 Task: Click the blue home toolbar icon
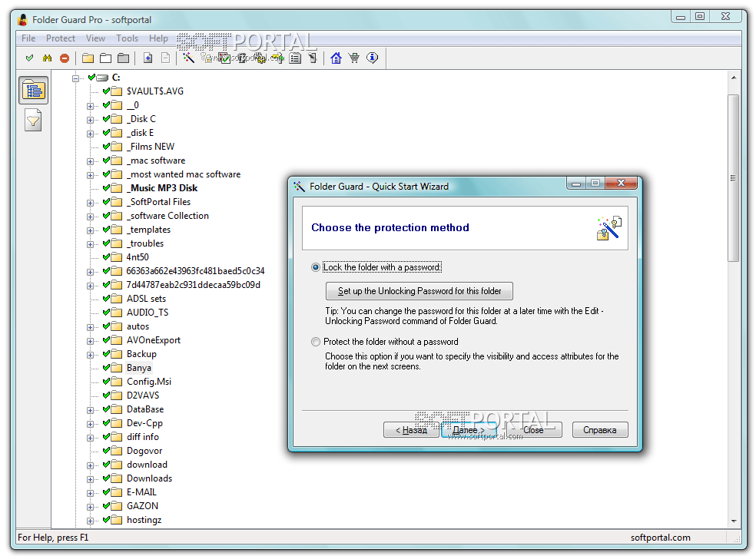tap(336, 58)
